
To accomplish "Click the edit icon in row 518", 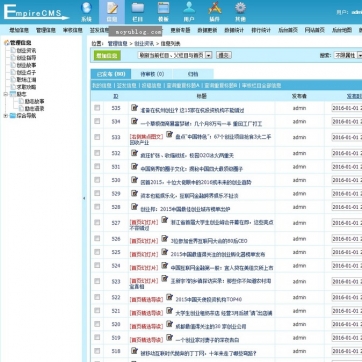I will pyautogui.click(x=134, y=351).
